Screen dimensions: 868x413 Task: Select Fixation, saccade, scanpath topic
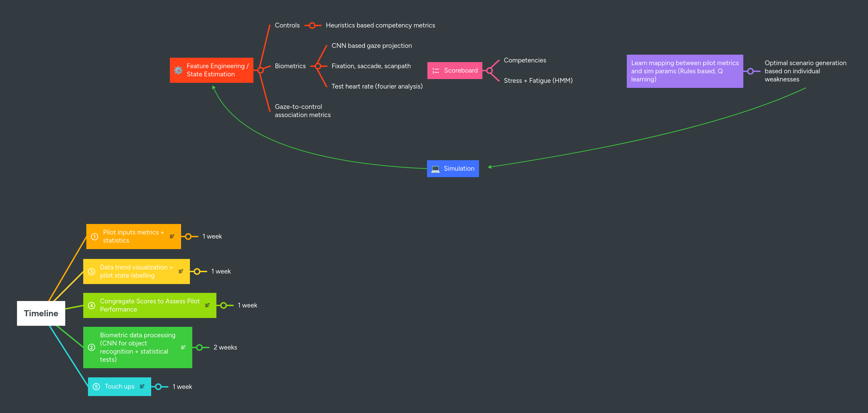[x=371, y=66]
